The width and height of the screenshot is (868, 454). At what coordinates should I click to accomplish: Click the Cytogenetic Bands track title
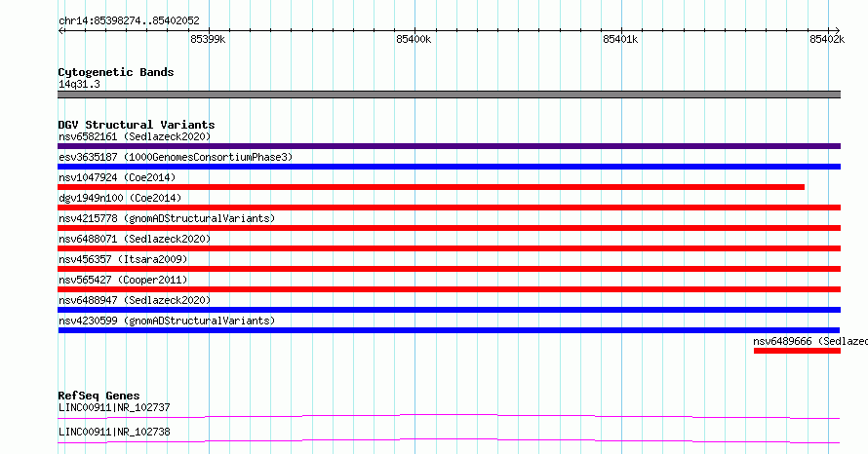(116, 72)
